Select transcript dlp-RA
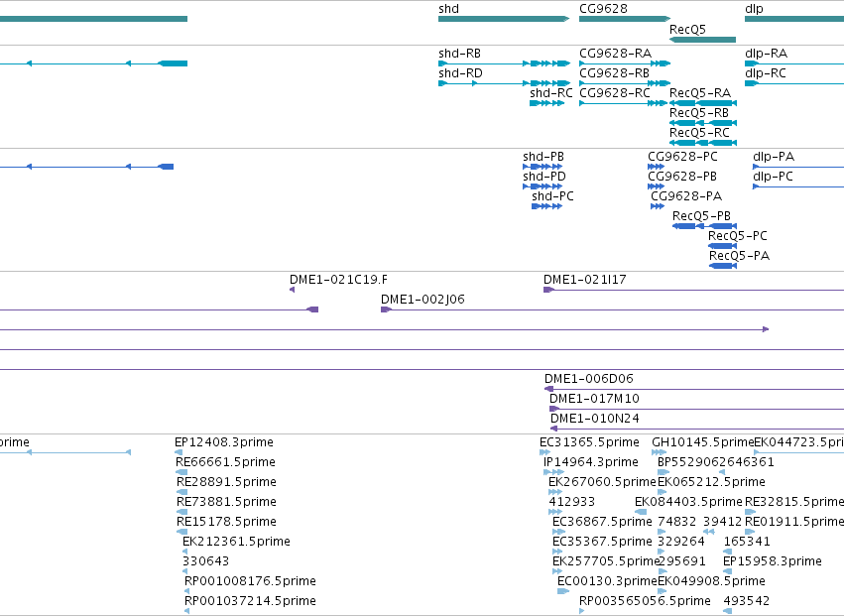The width and height of the screenshot is (844, 616). coord(794,63)
